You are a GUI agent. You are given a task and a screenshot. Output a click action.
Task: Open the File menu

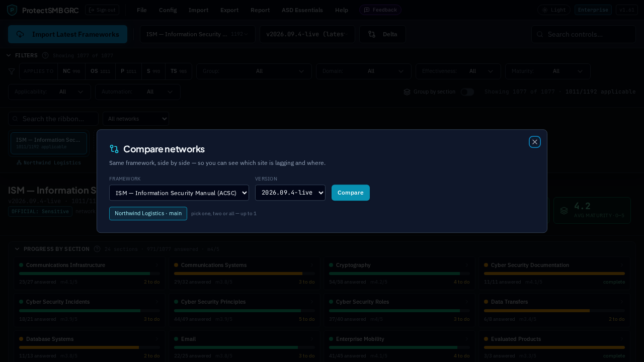142,10
